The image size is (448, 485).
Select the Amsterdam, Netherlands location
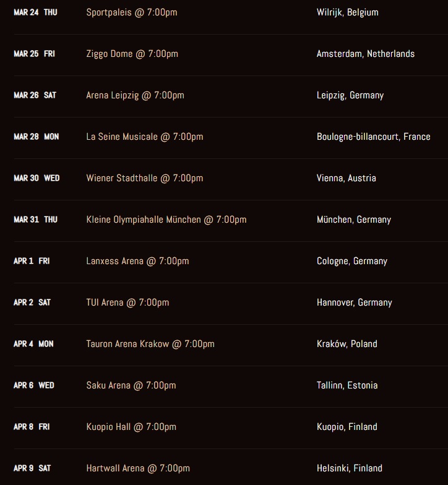tap(366, 54)
